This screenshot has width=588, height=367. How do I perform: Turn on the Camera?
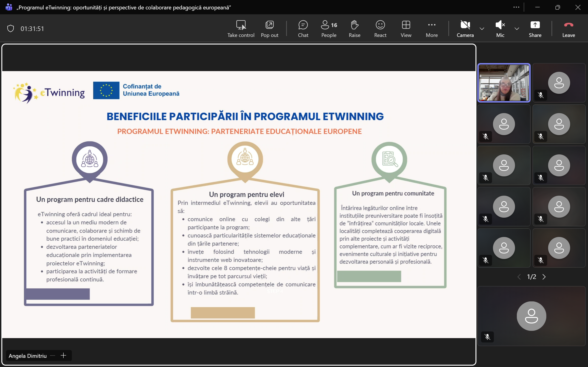(x=465, y=29)
